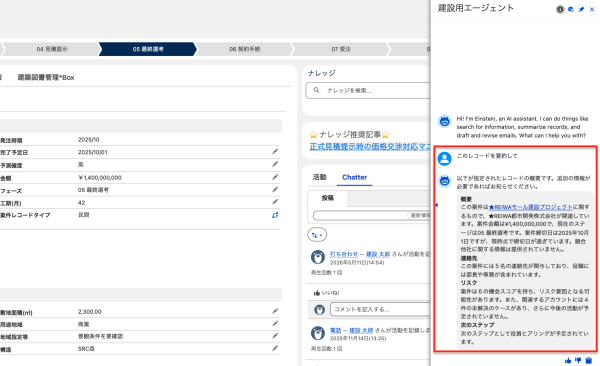Edit the フェーズ field with its pencil
600x366 pixels.
point(275,190)
